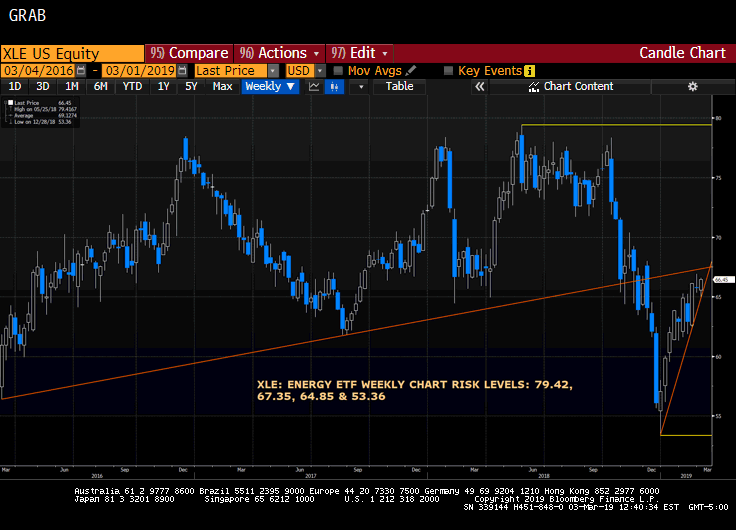Click the High on 05/25/18 legend row

pos(42,109)
